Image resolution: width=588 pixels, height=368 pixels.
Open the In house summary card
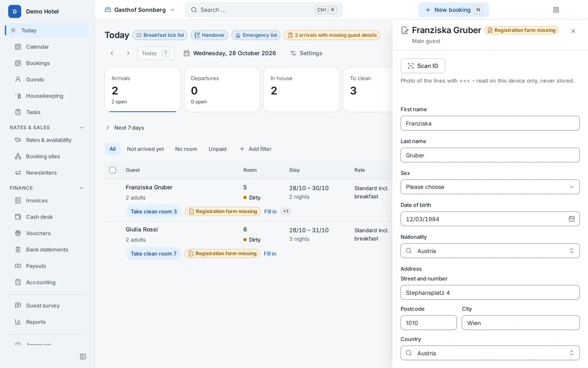coord(301,90)
